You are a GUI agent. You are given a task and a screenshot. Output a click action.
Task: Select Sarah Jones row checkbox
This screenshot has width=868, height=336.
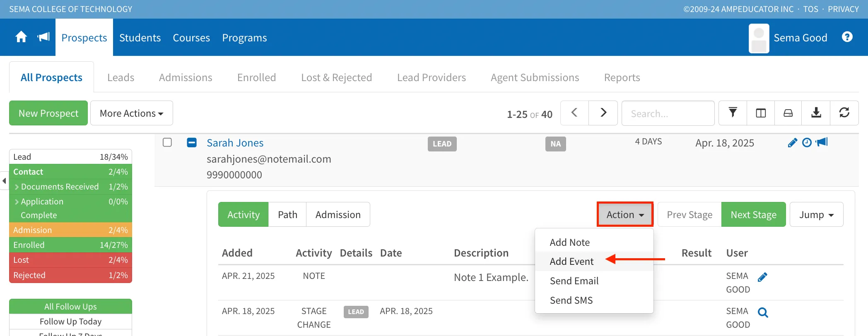tap(167, 142)
